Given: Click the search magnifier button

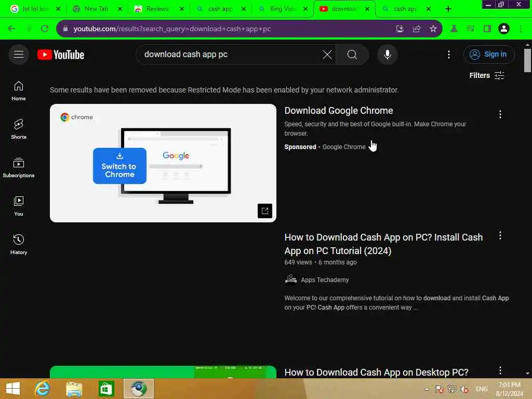Looking at the screenshot, I should coord(352,55).
